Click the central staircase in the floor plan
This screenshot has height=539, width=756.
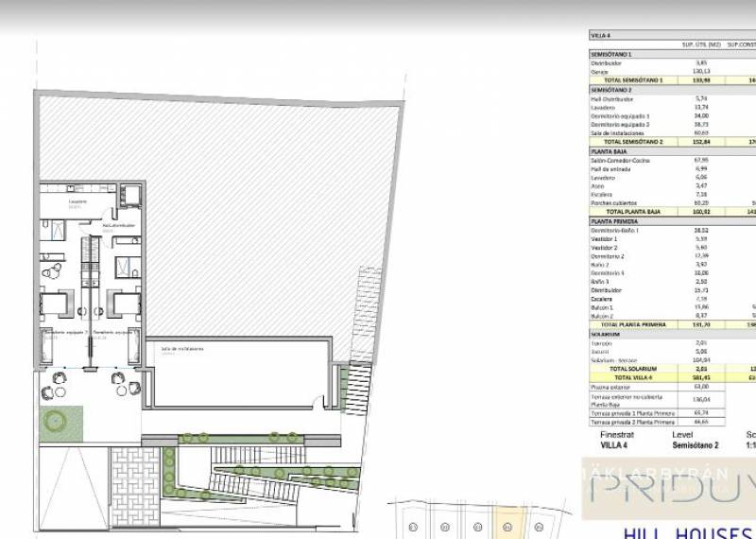[x=91, y=284]
